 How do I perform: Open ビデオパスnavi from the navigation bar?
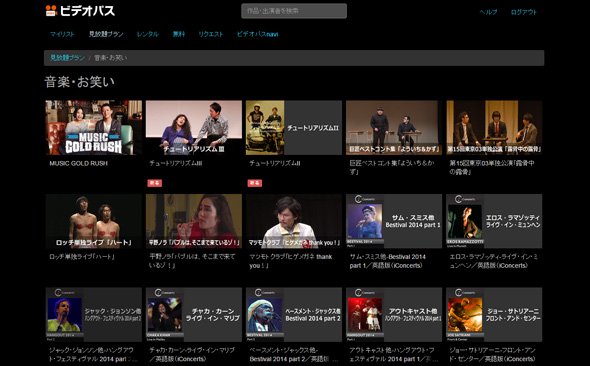[257, 34]
